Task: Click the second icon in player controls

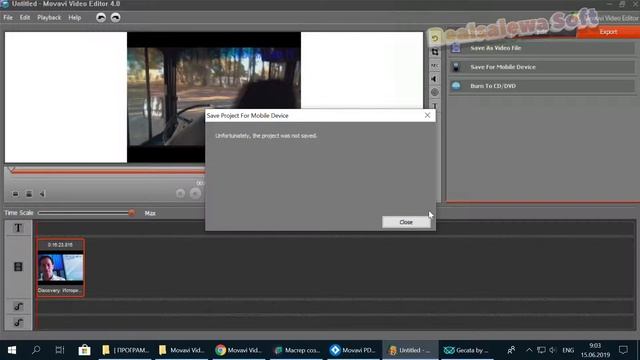Action: click(x=29, y=194)
